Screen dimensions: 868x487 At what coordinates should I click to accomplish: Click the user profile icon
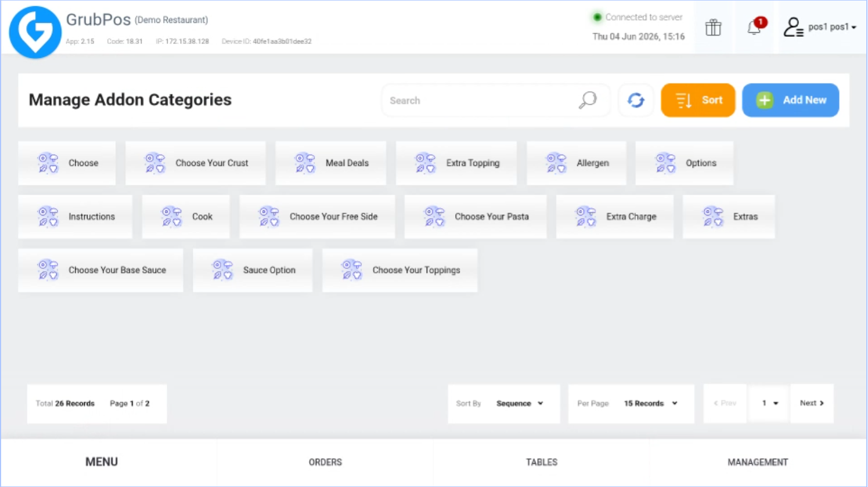[793, 27]
